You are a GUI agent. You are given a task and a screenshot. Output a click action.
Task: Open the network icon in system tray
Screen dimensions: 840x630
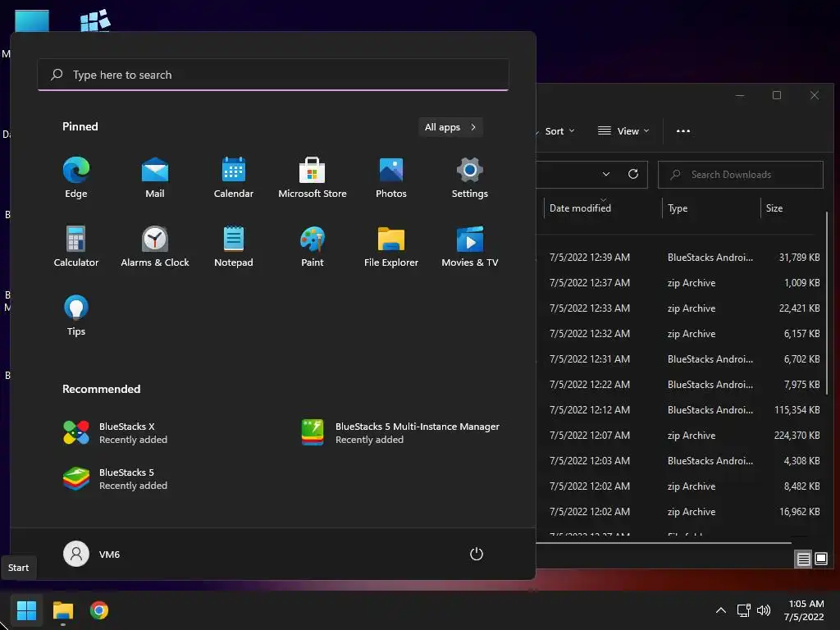point(743,610)
